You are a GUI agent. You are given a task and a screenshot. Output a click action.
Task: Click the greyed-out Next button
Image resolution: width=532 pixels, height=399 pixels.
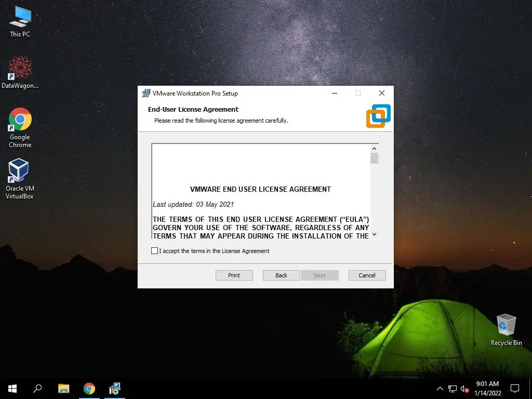coord(320,275)
